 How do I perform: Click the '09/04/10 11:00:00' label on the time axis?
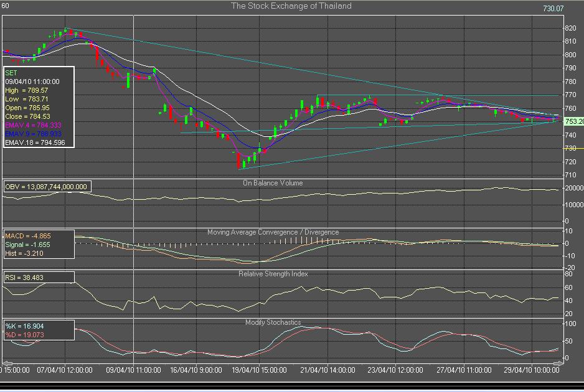[133, 370]
